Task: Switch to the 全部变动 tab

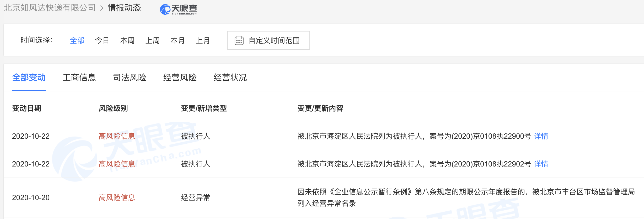Action: pyautogui.click(x=29, y=78)
